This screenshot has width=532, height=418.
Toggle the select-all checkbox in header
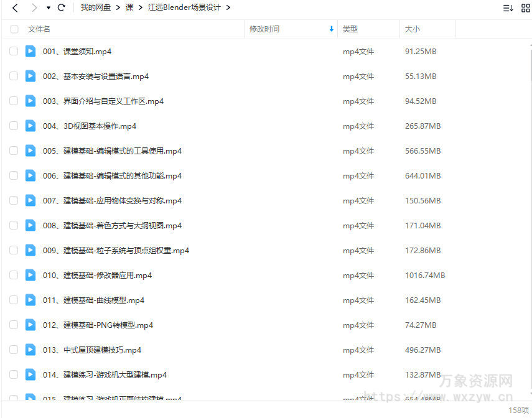tap(14, 29)
